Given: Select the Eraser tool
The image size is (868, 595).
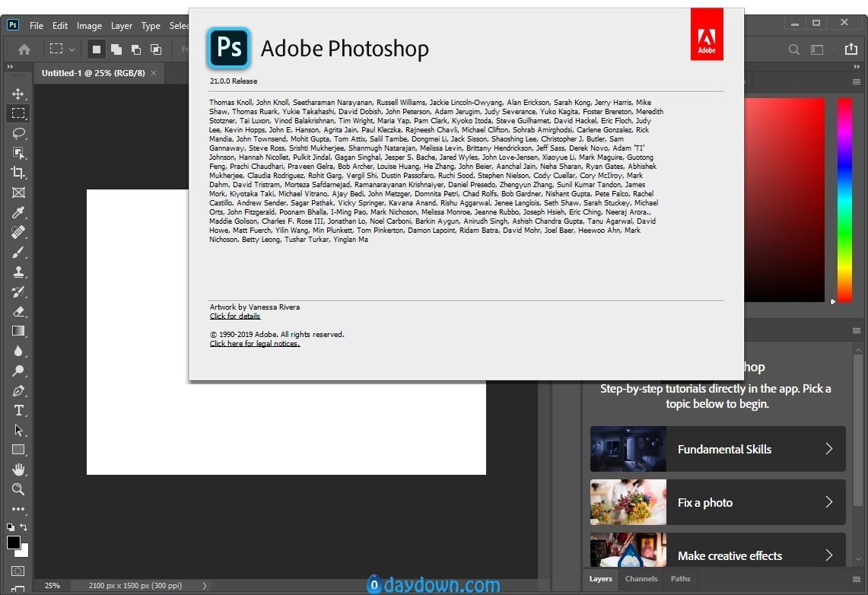Looking at the screenshot, I should coord(18,311).
